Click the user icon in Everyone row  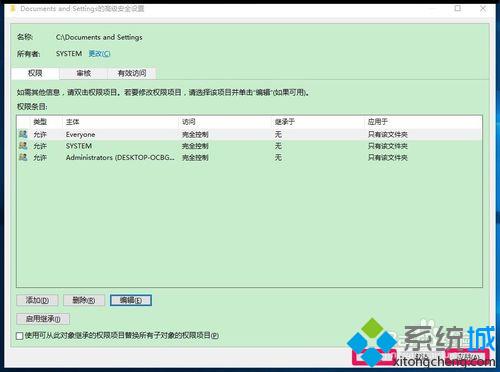23,134
